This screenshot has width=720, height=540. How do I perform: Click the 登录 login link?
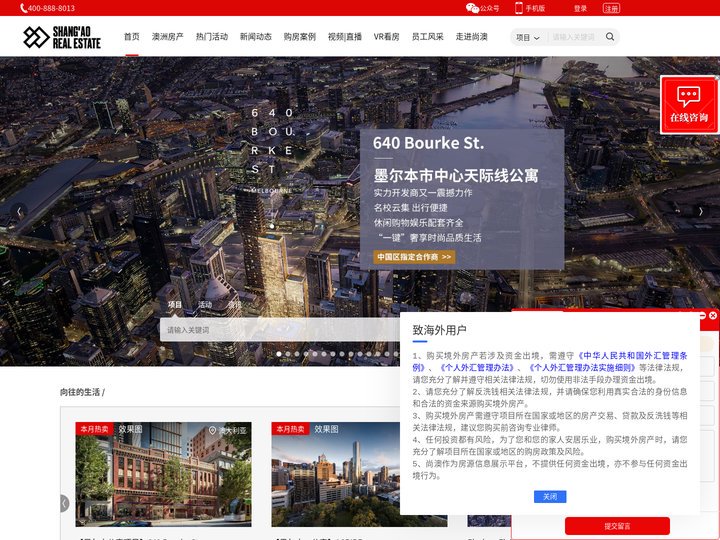tap(580, 8)
